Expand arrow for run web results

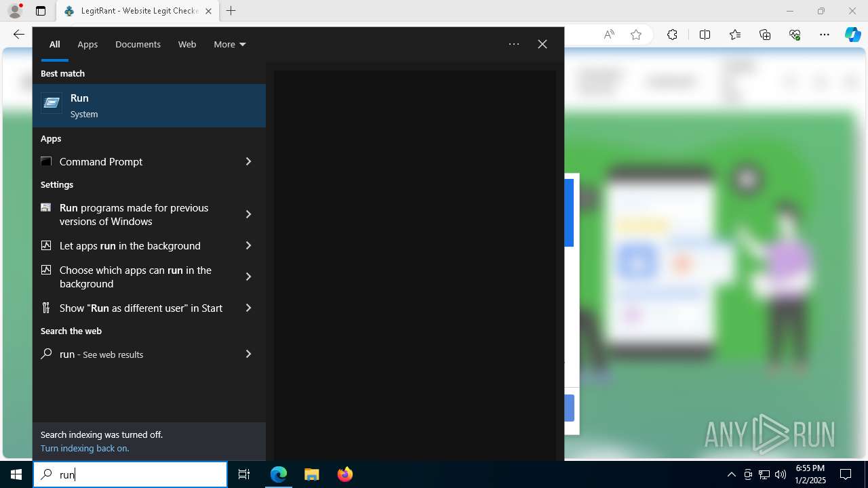(248, 354)
